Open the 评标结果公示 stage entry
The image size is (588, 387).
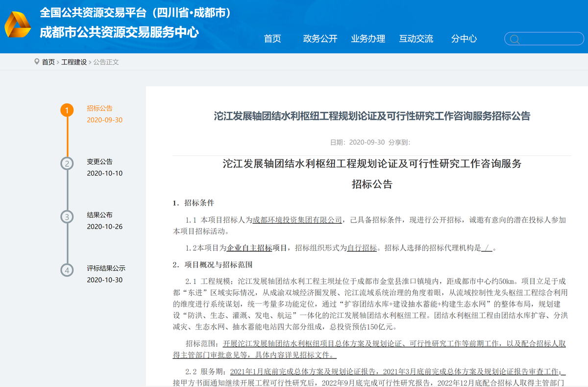point(106,269)
